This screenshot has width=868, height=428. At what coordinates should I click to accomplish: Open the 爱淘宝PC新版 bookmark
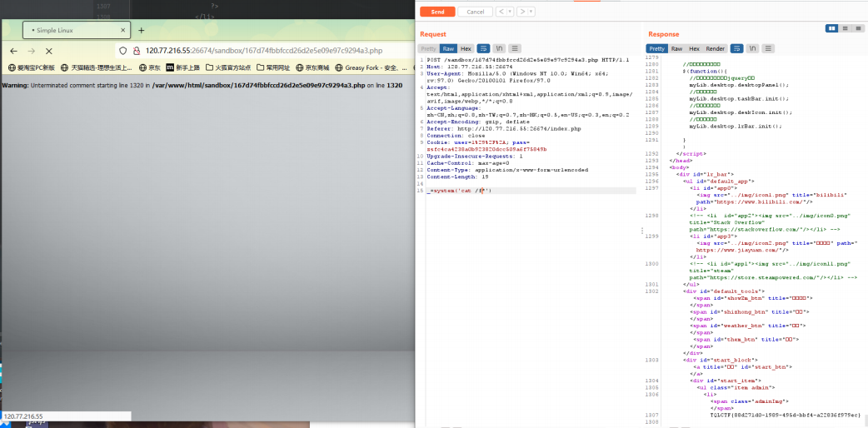tap(32, 68)
